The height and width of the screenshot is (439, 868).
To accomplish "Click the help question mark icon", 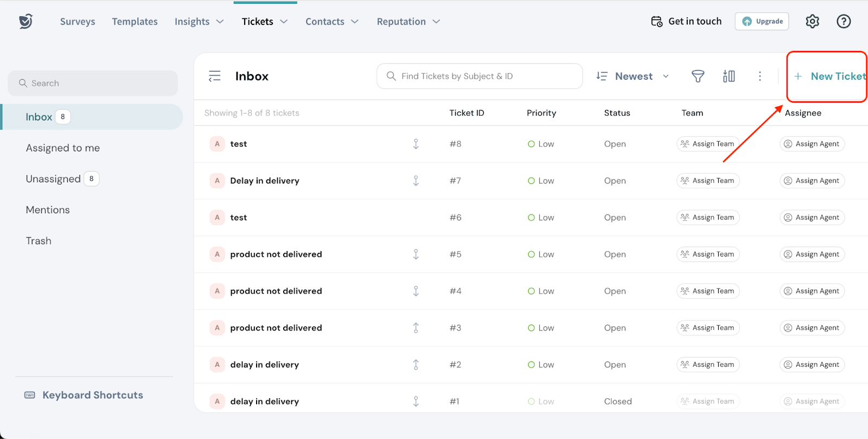I will pos(843,22).
